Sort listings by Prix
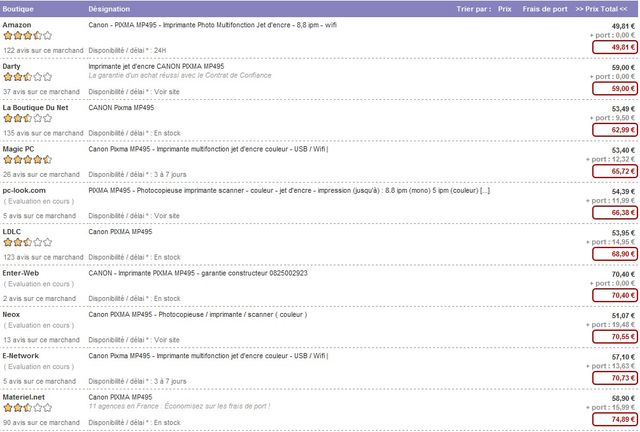The image size is (640, 432). click(504, 9)
